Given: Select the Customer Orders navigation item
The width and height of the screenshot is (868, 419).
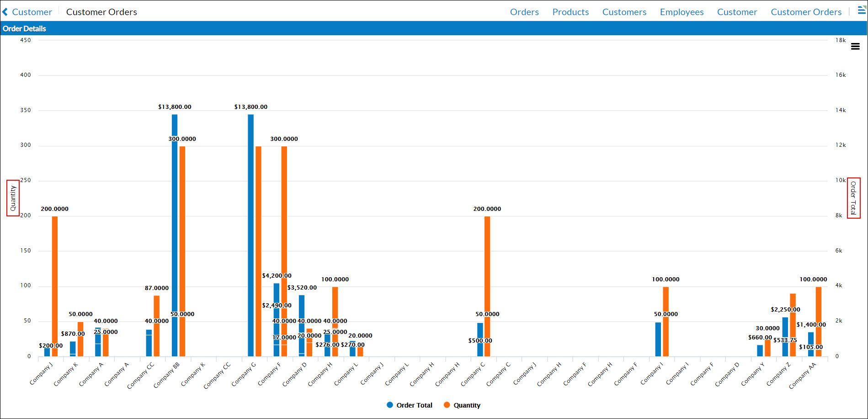Looking at the screenshot, I should click(x=806, y=12).
